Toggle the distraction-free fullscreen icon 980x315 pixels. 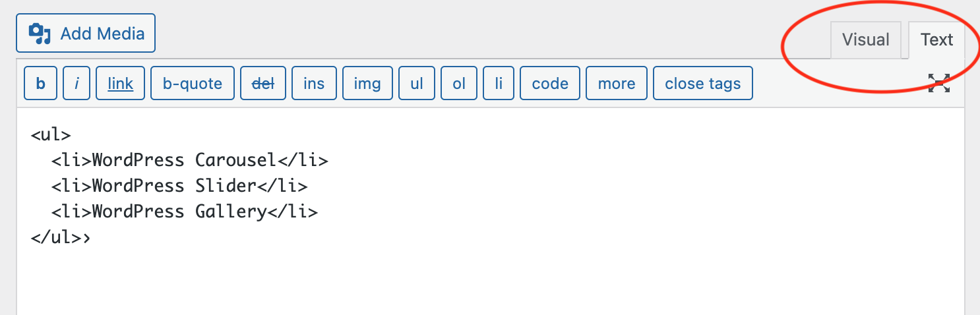click(x=938, y=83)
